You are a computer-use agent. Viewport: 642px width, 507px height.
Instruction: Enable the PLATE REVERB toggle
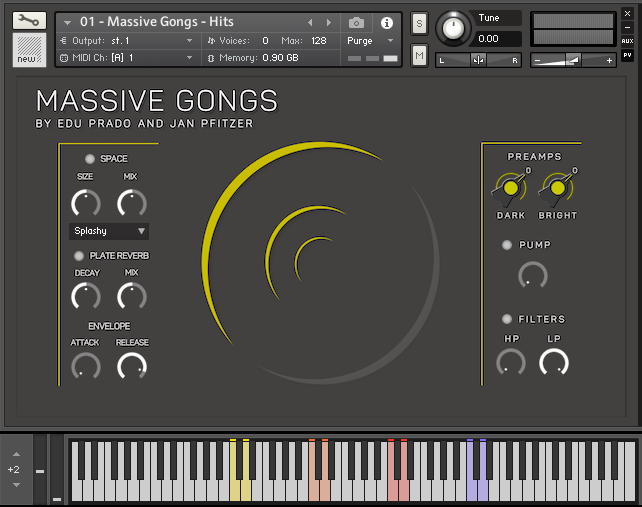[80, 256]
